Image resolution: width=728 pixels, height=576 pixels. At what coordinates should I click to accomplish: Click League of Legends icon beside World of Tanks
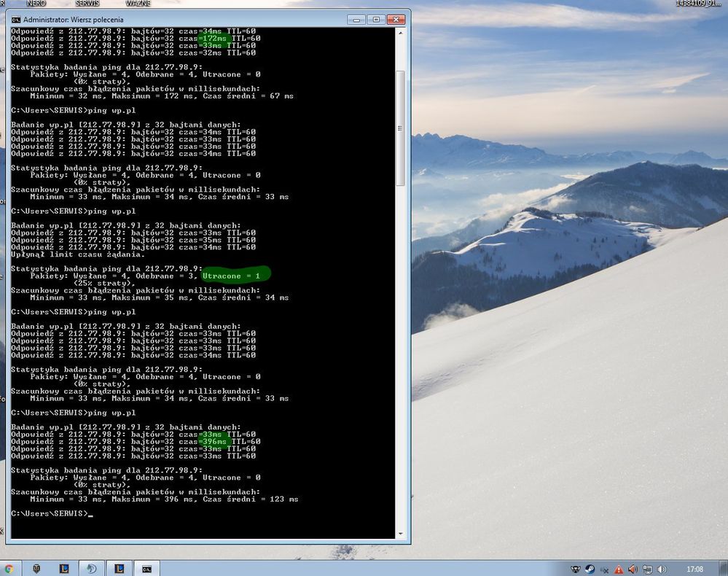coord(64,569)
